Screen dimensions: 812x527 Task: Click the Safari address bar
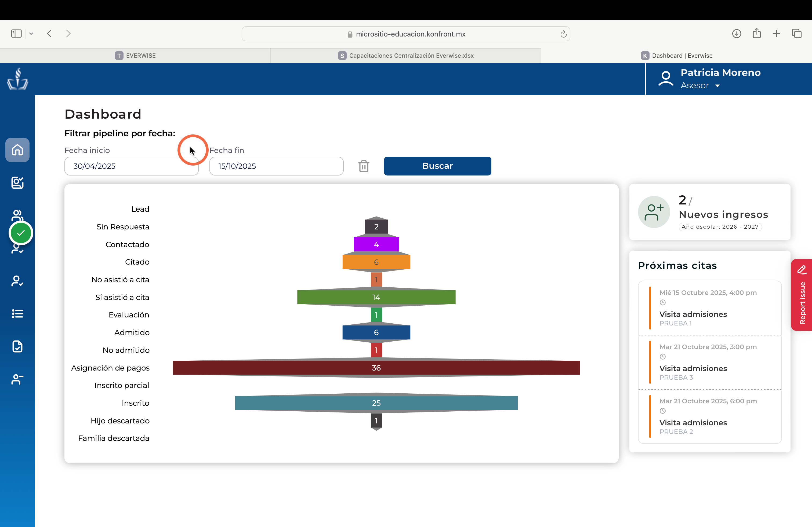[406, 34]
